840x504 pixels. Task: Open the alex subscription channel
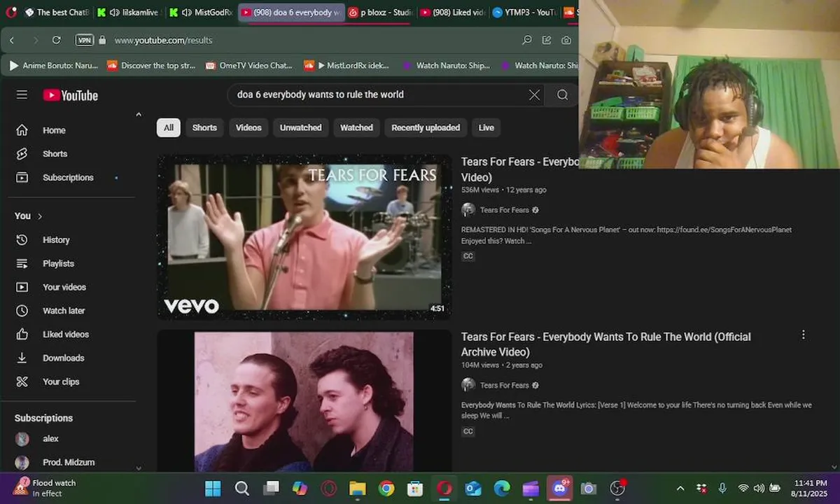coord(50,439)
